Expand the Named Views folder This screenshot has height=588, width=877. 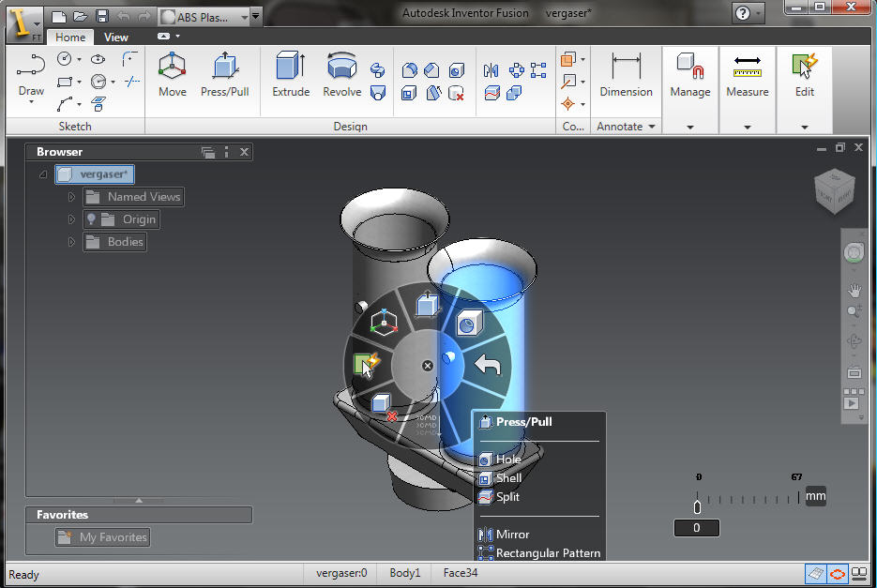(71, 197)
